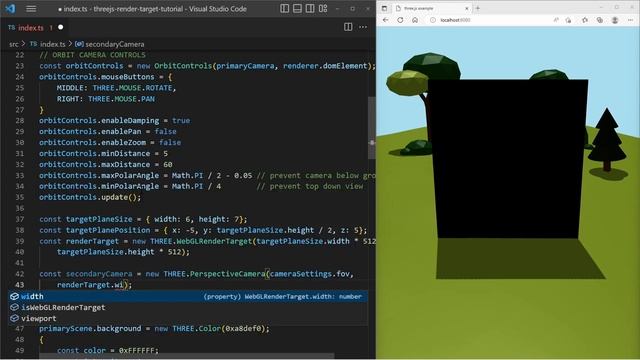Select viewport autocomplete suggestion

pos(188,318)
